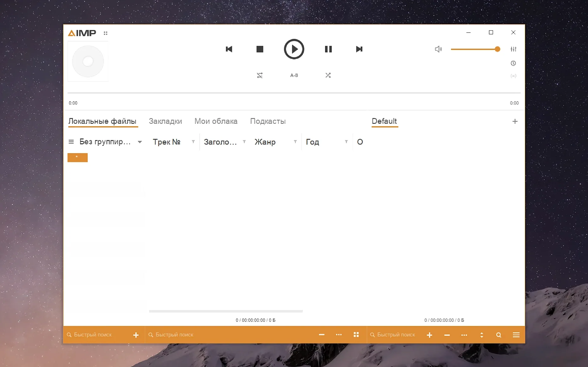588x367 pixels.
Task: Skip to the next track
Action: (359, 49)
